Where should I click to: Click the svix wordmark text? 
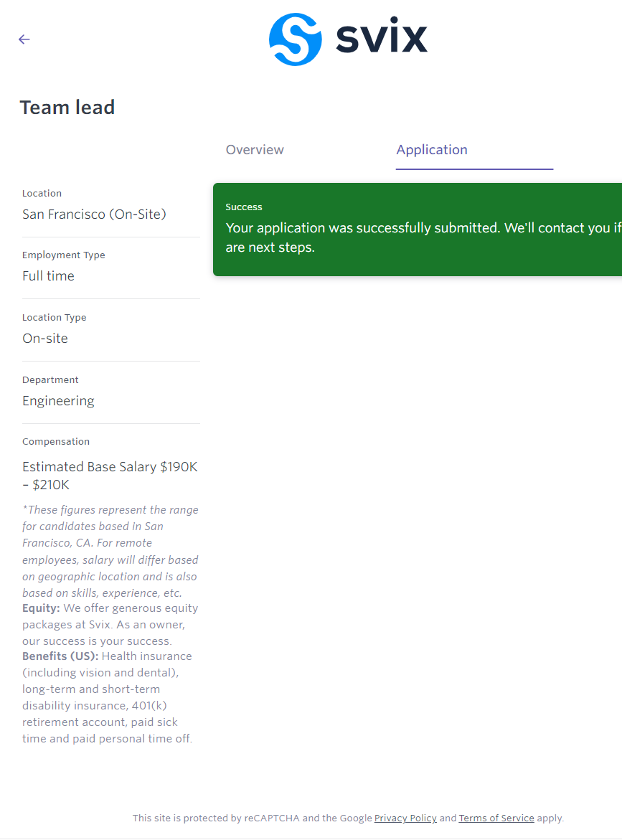(382, 39)
